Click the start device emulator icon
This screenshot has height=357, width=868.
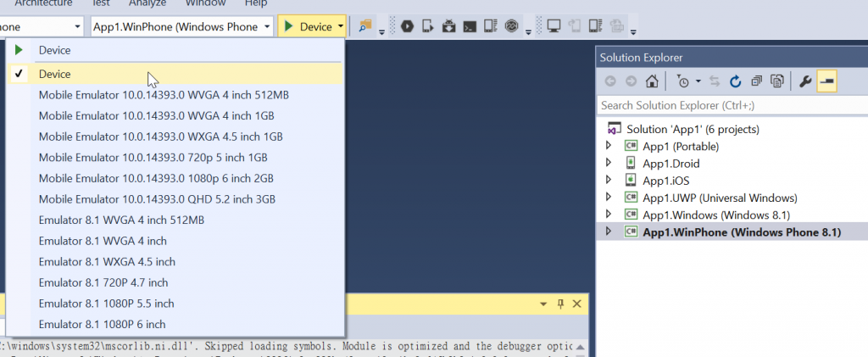[428, 26]
